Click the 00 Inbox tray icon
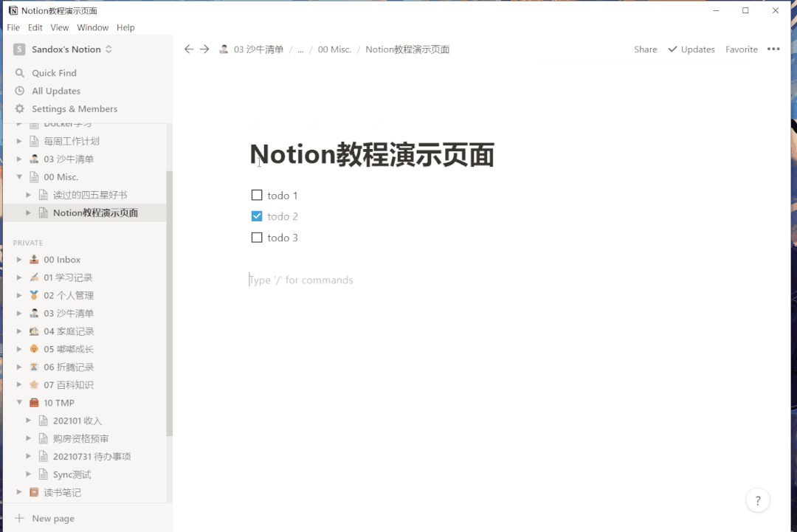The image size is (797, 532). [x=34, y=260]
